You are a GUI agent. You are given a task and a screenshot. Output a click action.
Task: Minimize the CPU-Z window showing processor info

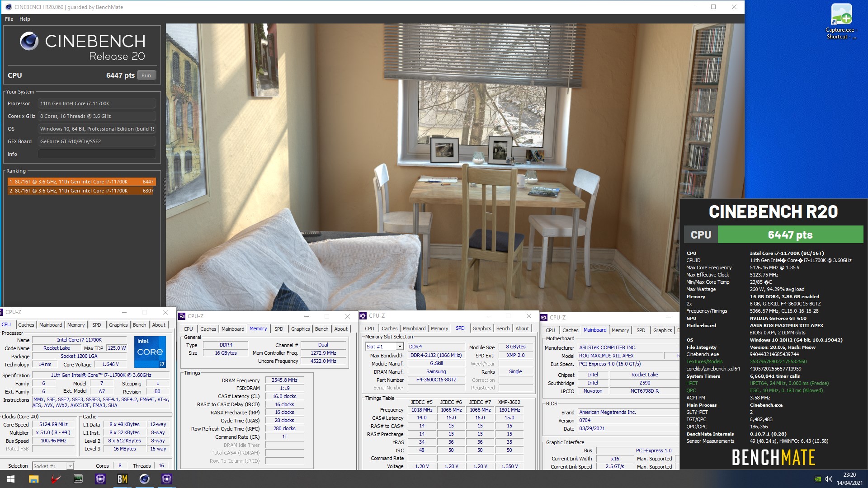coord(124,312)
